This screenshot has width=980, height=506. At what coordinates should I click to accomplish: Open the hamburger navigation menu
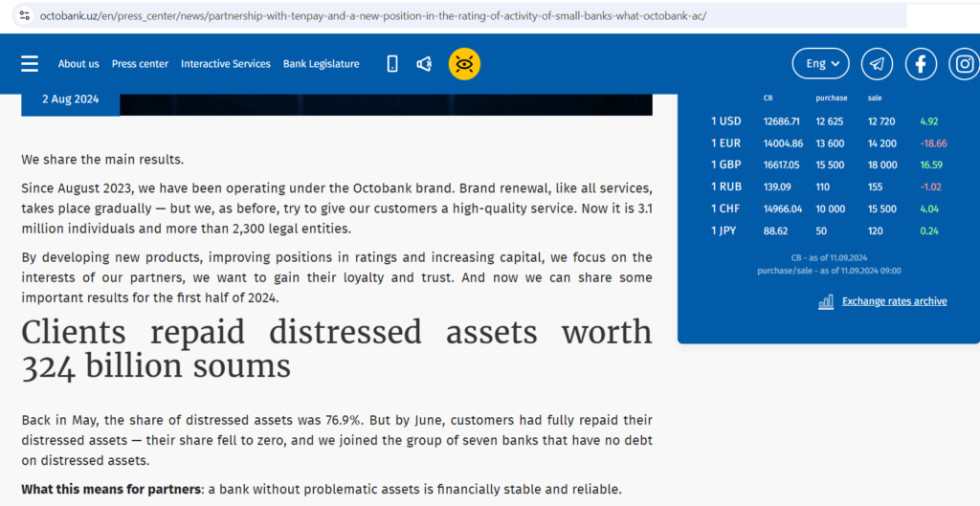click(x=30, y=64)
